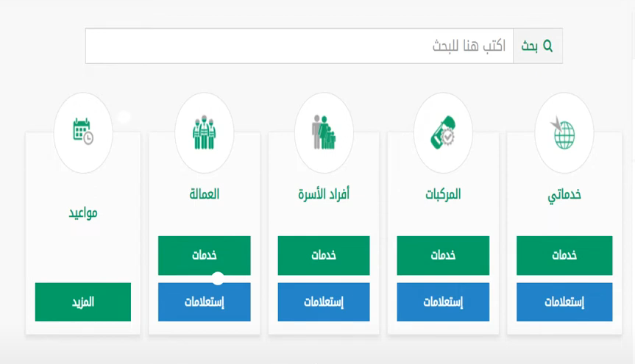The width and height of the screenshot is (635, 364).
Task: Click the family members (أفراد الأسرة) icon
Action: coord(324,133)
